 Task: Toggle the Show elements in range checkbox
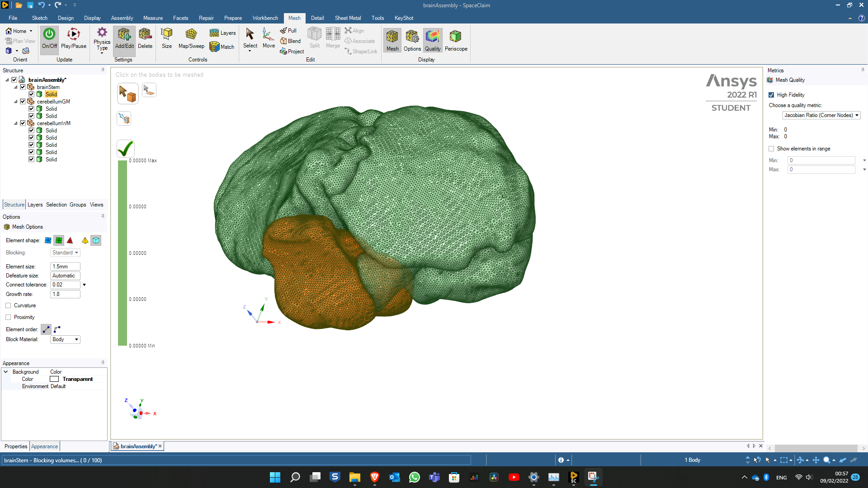click(x=771, y=149)
